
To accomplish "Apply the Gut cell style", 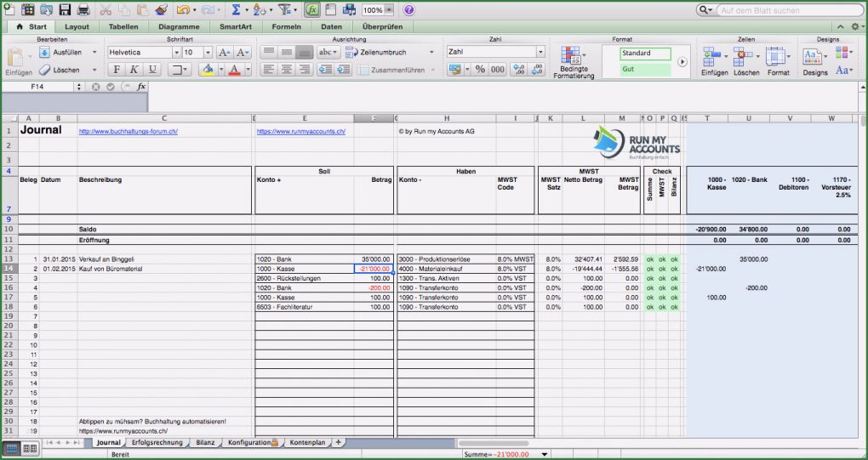I will 645,70.
